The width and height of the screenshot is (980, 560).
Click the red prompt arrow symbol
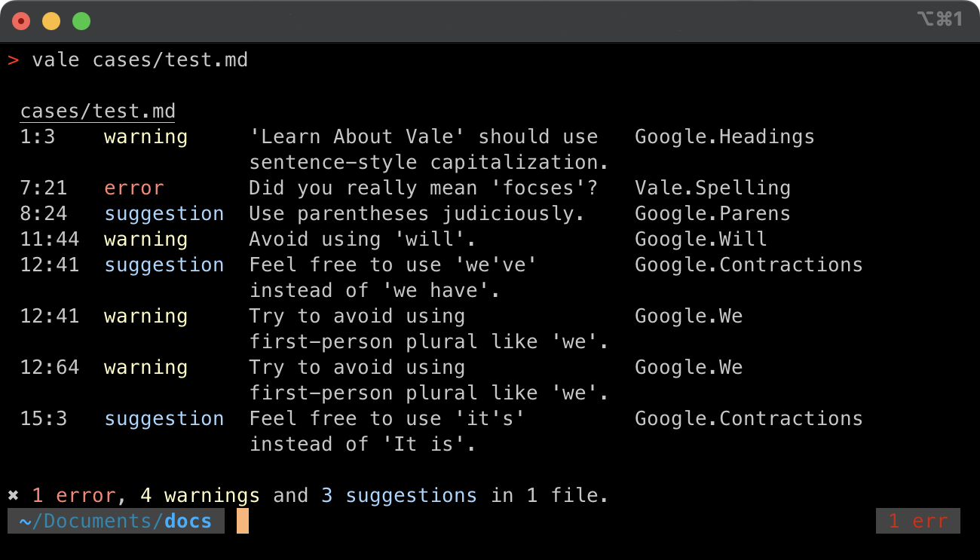pyautogui.click(x=13, y=60)
